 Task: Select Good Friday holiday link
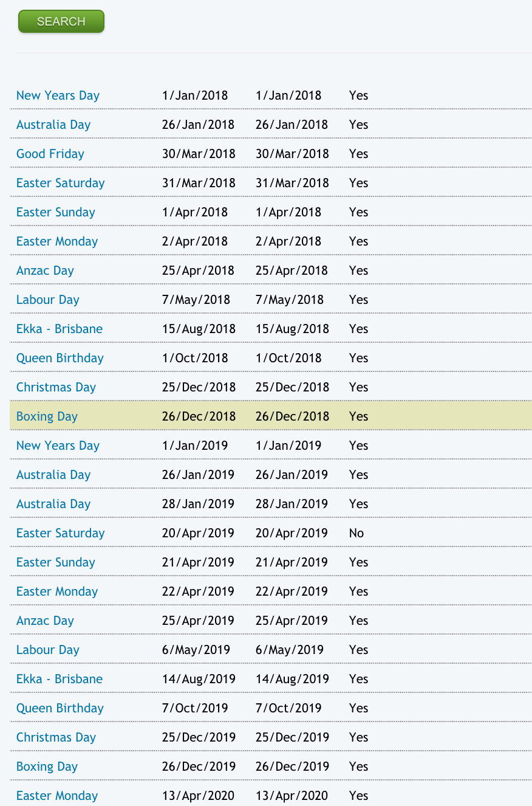point(50,154)
